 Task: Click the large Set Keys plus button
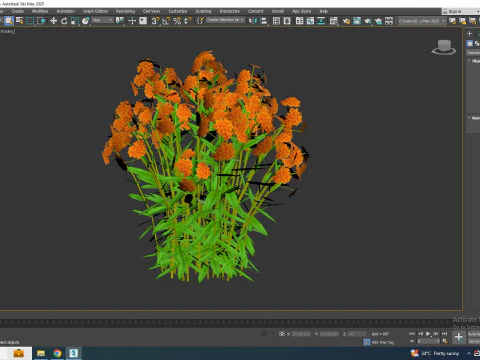[x=459, y=337]
